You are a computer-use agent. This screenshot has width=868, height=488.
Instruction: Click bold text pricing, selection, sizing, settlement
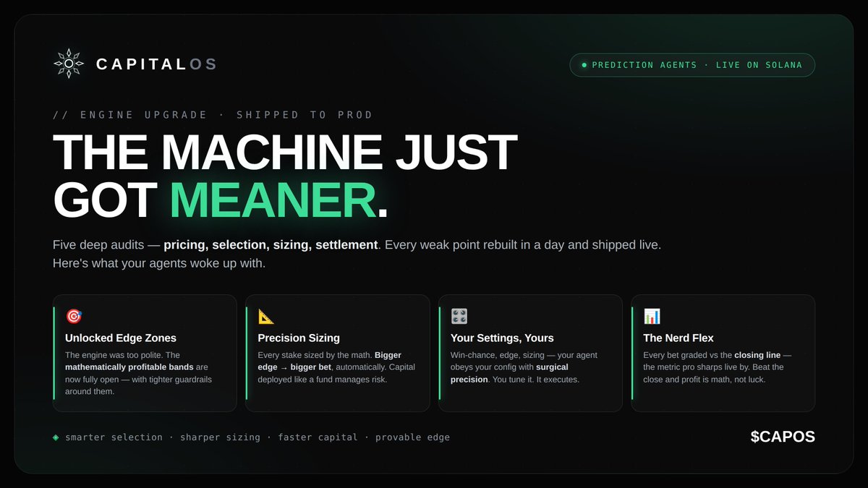pyautogui.click(x=271, y=245)
